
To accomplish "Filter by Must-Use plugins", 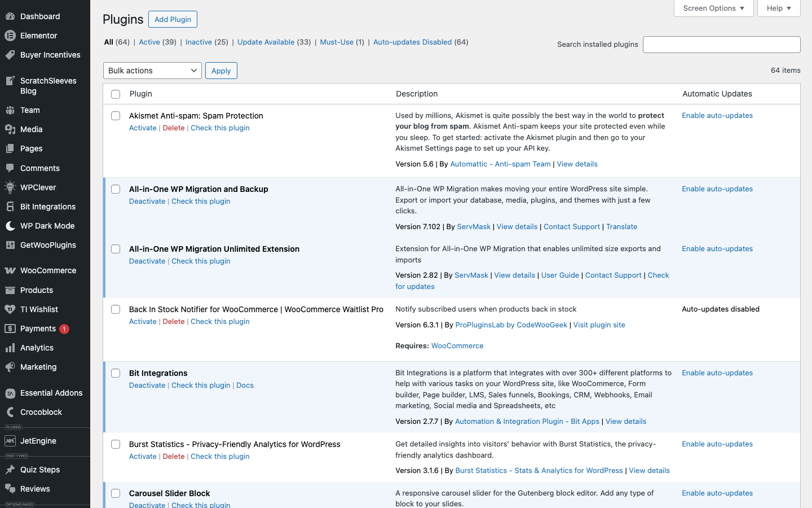I will pyautogui.click(x=337, y=42).
